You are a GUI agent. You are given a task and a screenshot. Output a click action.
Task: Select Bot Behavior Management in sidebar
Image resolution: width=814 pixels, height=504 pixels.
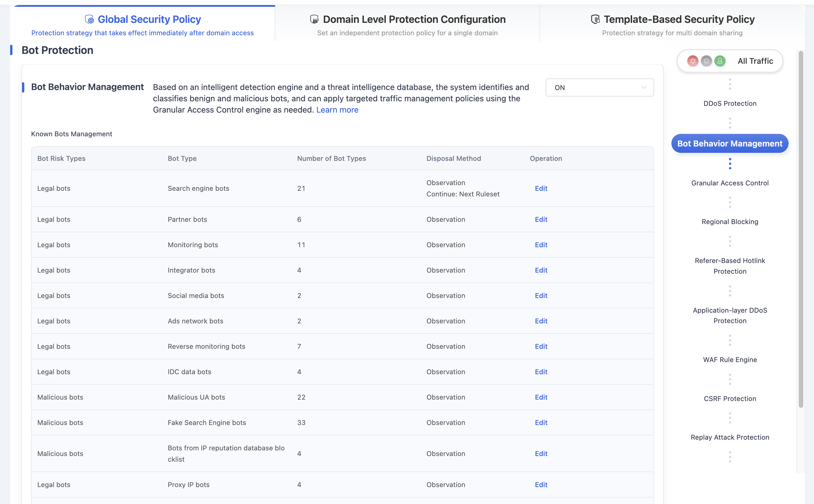pyautogui.click(x=730, y=143)
